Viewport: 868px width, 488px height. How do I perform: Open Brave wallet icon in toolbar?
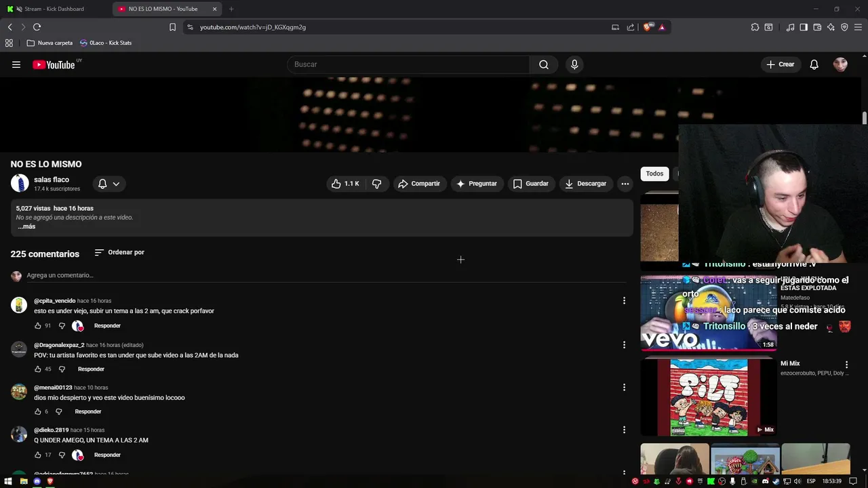[817, 27]
